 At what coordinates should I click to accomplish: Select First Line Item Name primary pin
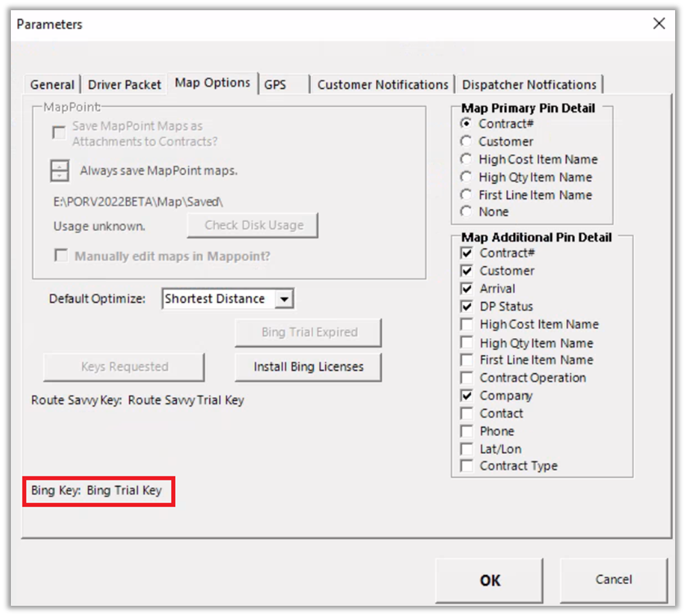[x=467, y=195]
